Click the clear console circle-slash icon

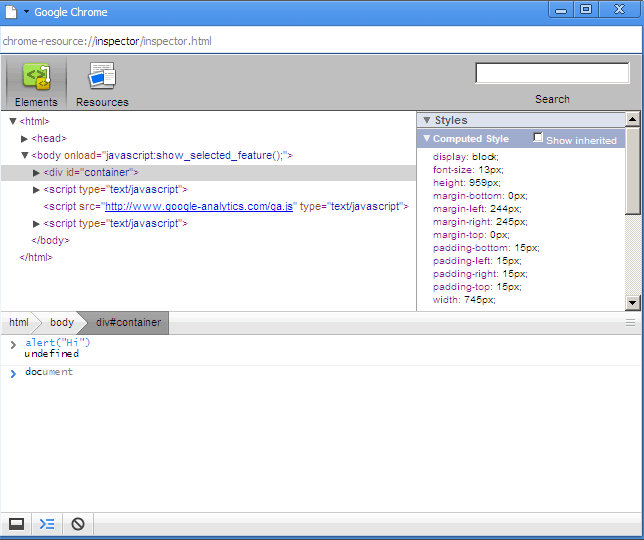click(78, 524)
